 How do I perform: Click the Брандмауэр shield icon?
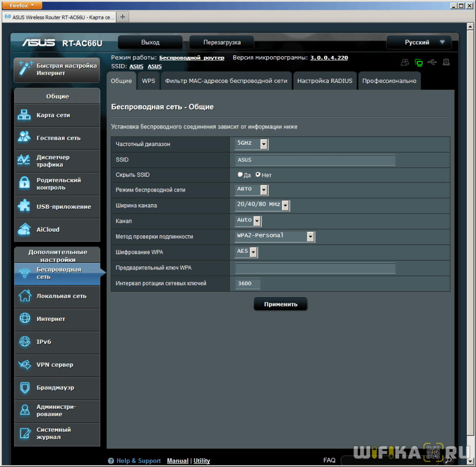pyautogui.click(x=24, y=387)
